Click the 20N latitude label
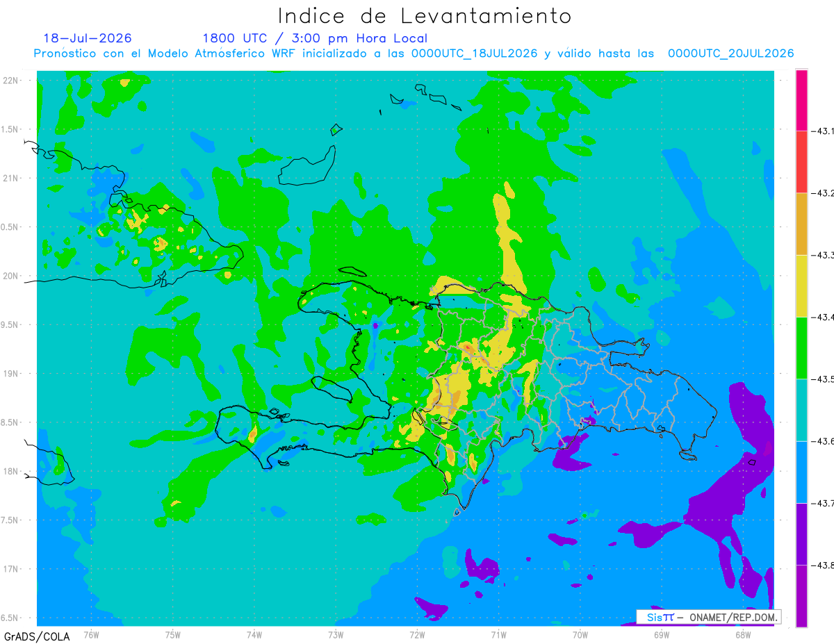 [11, 276]
